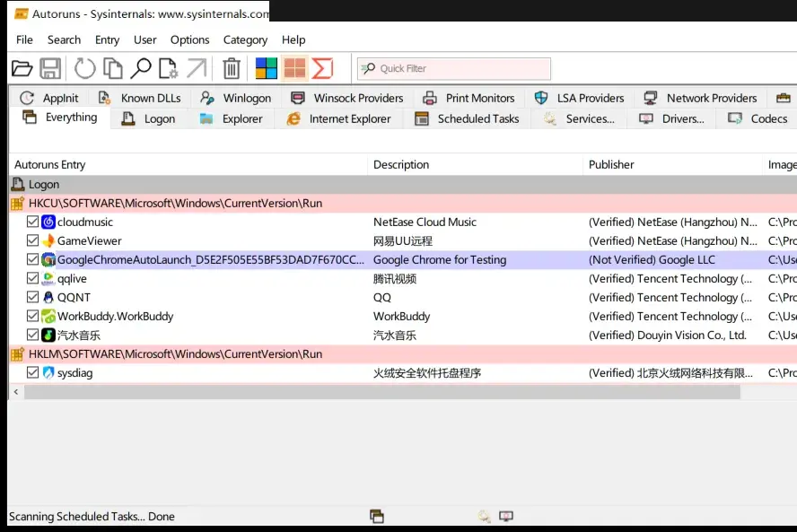797x532 pixels.
Task: Jump to entry with the arrow icon
Action: click(x=197, y=68)
